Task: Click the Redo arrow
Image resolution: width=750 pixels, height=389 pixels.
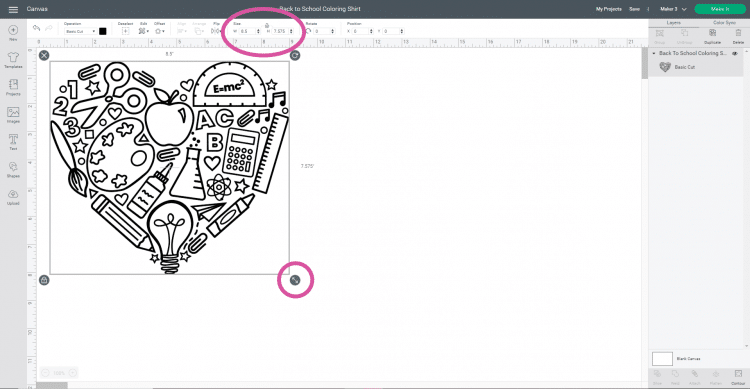Action: coord(48,29)
